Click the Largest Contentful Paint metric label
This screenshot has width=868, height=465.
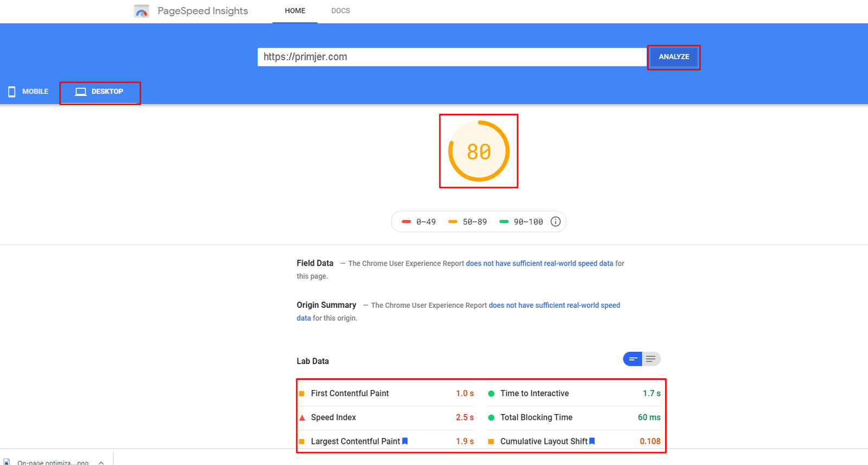(355, 442)
